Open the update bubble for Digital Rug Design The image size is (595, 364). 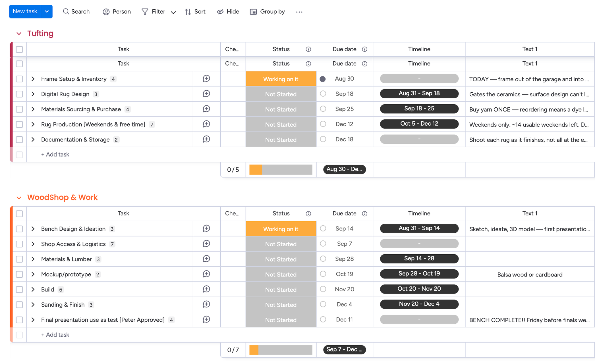tap(206, 94)
